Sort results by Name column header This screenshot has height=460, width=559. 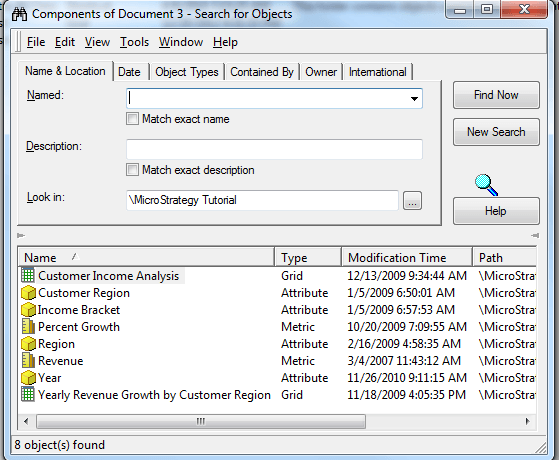146,257
